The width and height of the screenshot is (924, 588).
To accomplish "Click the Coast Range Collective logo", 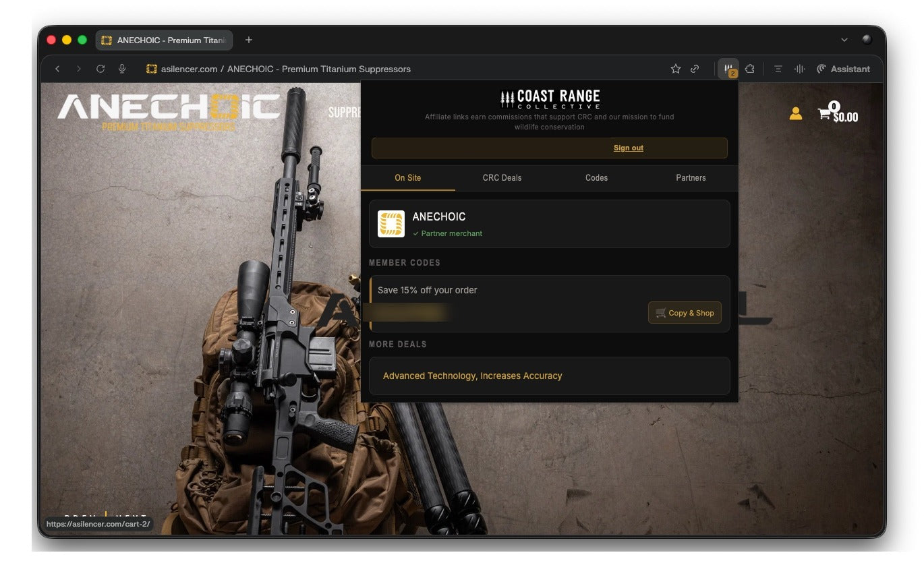I will [x=550, y=99].
